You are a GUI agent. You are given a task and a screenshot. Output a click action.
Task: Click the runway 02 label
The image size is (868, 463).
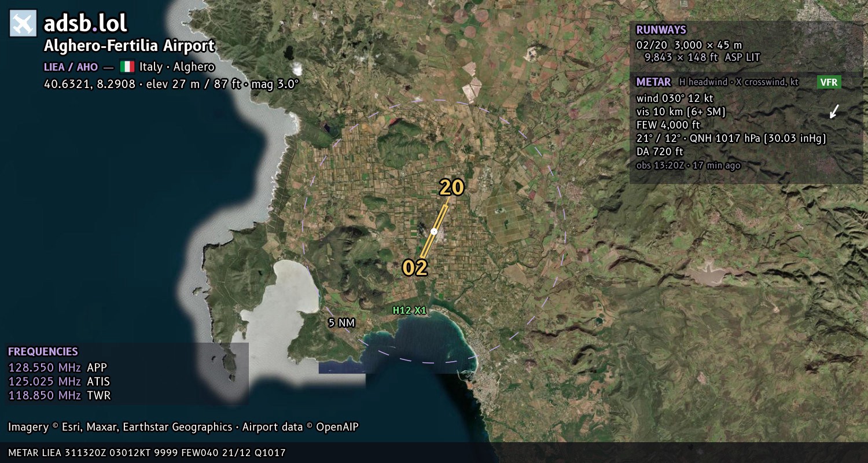pyautogui.click(x=415, y=267)
